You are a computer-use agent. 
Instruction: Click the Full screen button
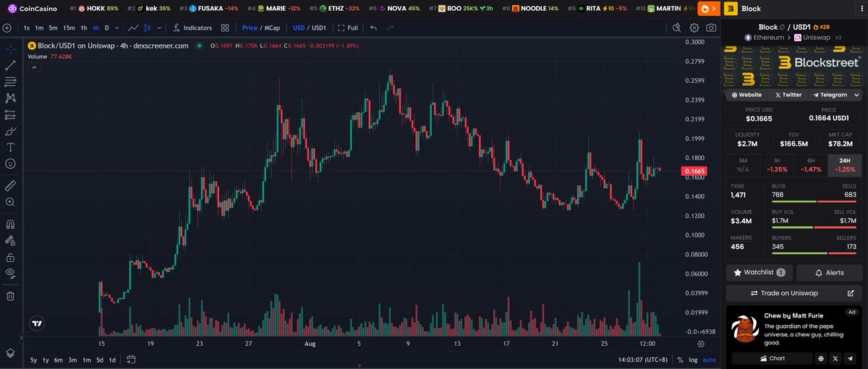point(348,27)
